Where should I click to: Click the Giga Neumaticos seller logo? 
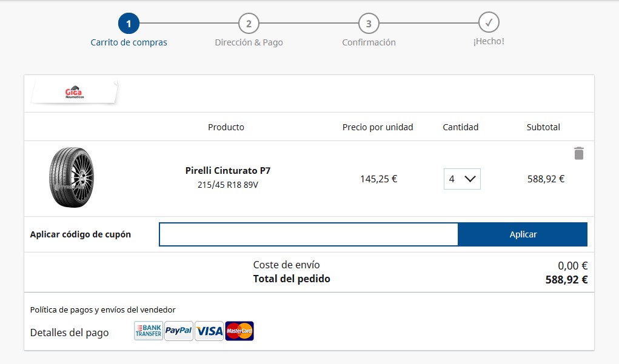coord(73,91)
